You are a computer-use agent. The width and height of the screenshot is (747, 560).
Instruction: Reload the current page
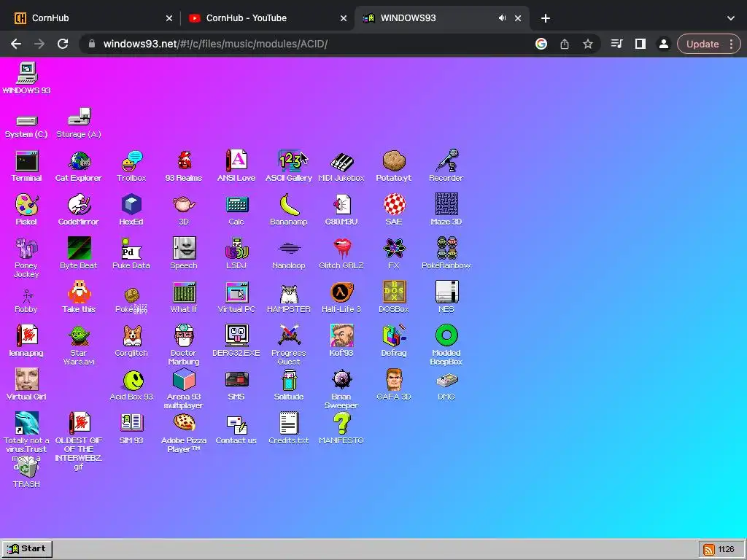63,44
